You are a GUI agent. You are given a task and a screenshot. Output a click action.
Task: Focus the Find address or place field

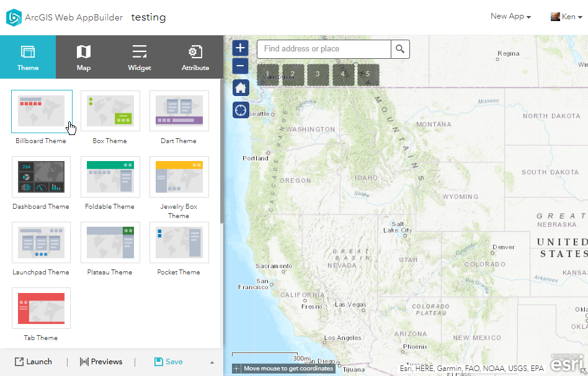pyautogui.click(x=324, y=49)
